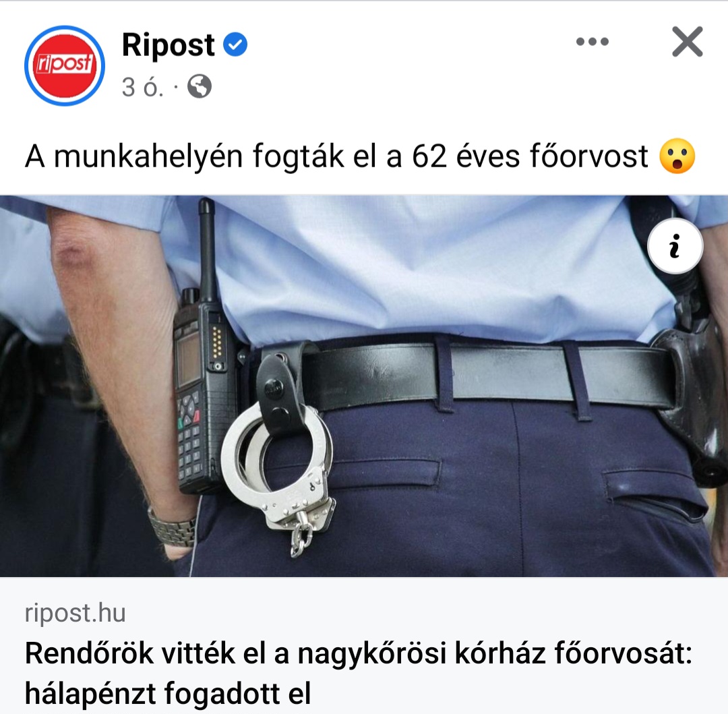Click the wristwatch in the article image

[172, 527]
